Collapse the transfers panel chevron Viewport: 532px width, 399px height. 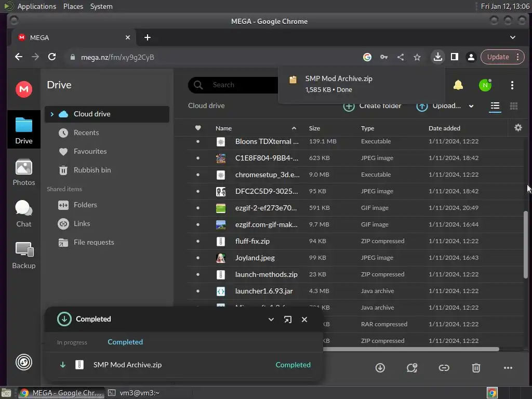coord(271,320)
